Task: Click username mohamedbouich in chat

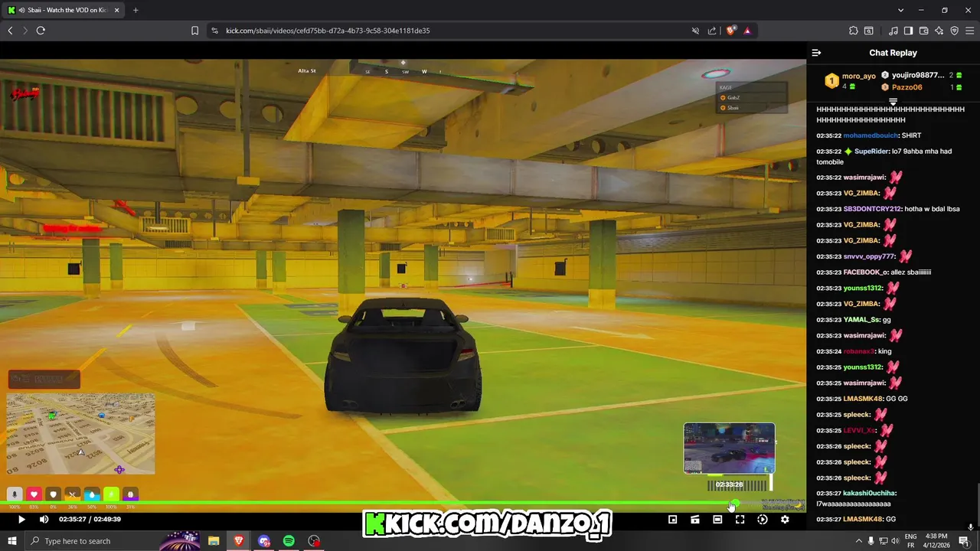Action: click(871, 135)
